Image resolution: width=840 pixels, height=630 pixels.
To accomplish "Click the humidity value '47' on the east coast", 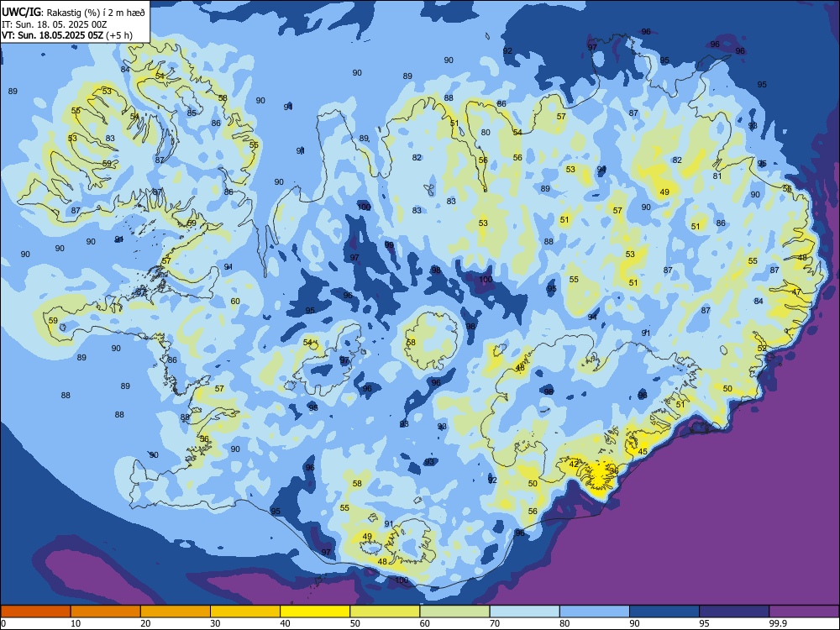I will (796, 292).
